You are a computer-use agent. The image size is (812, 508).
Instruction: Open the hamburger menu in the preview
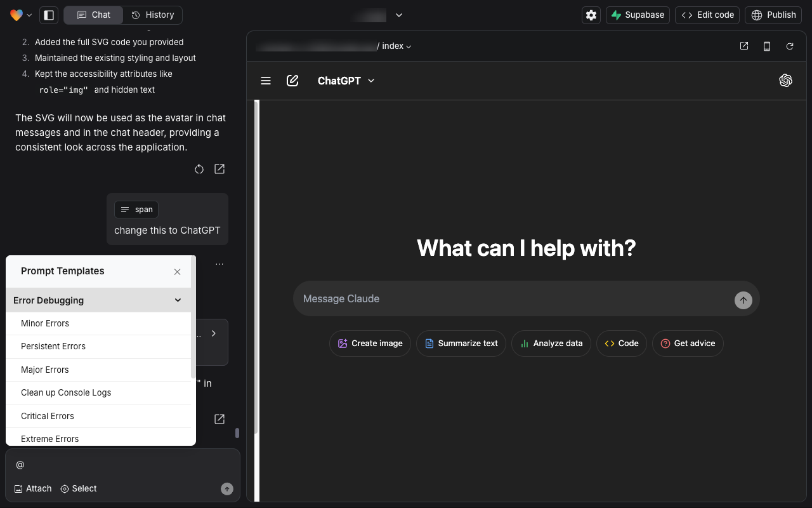(x=266, y=81)
